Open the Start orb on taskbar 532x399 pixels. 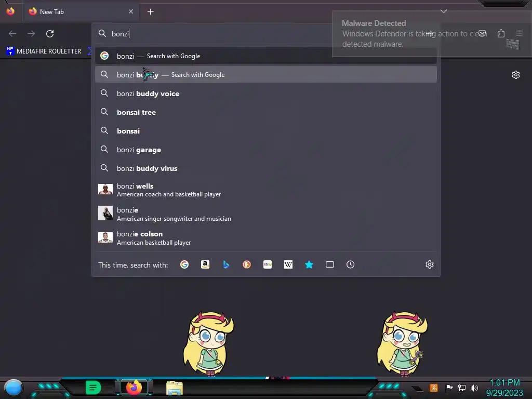13,388
